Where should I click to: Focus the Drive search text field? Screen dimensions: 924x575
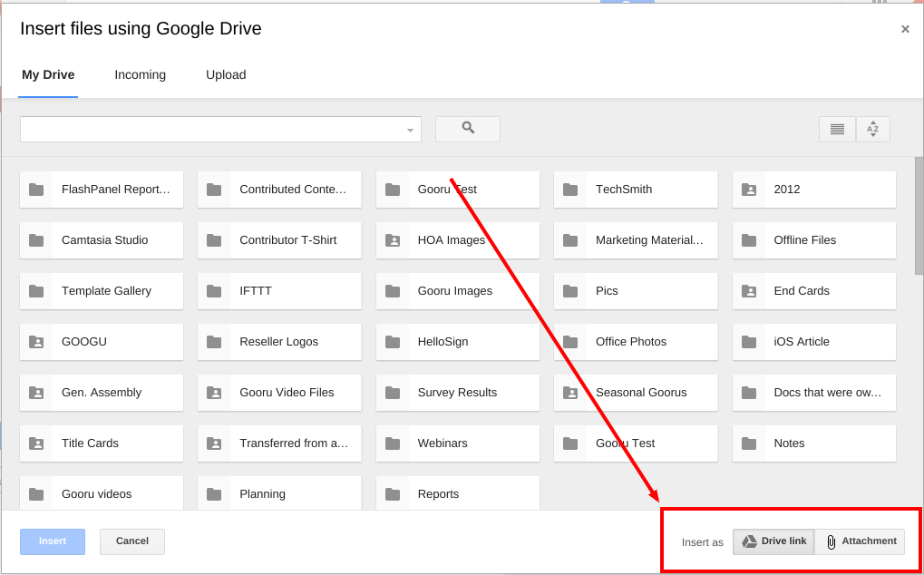coord(220,129)
